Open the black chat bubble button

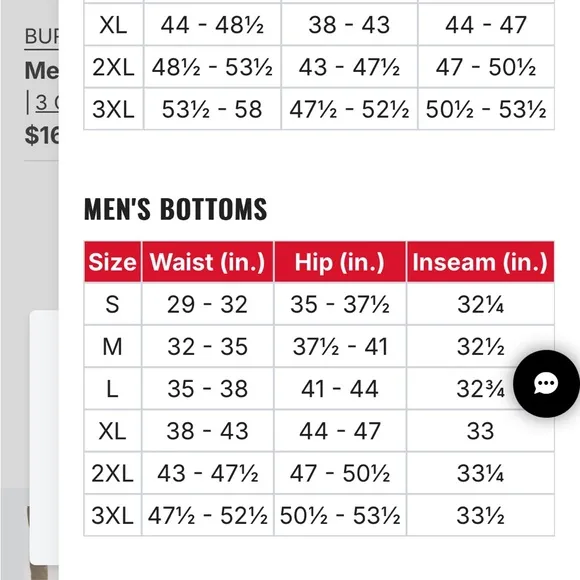coord(546,384)
